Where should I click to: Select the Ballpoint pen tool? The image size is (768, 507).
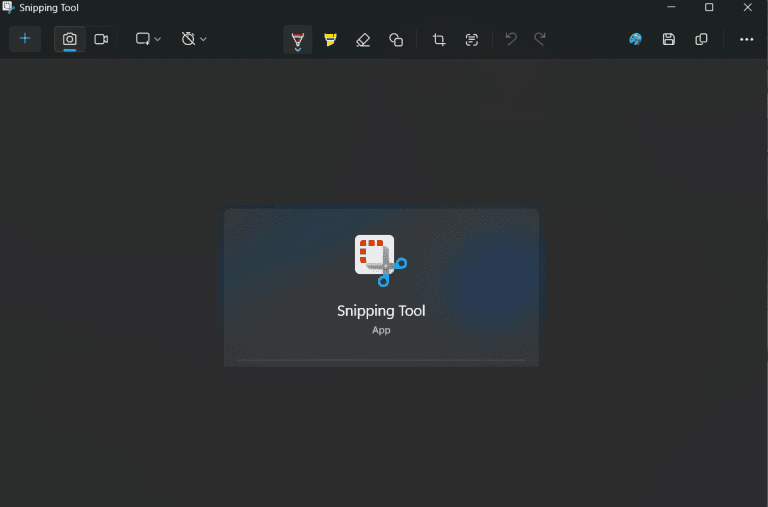(297, 40)
